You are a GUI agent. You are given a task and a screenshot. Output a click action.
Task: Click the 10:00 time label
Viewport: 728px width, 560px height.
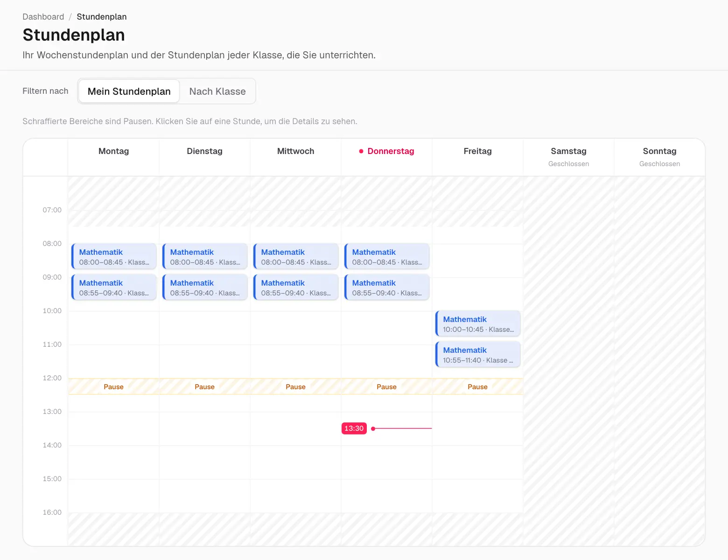pyautogui.click(x=52, y=311)
